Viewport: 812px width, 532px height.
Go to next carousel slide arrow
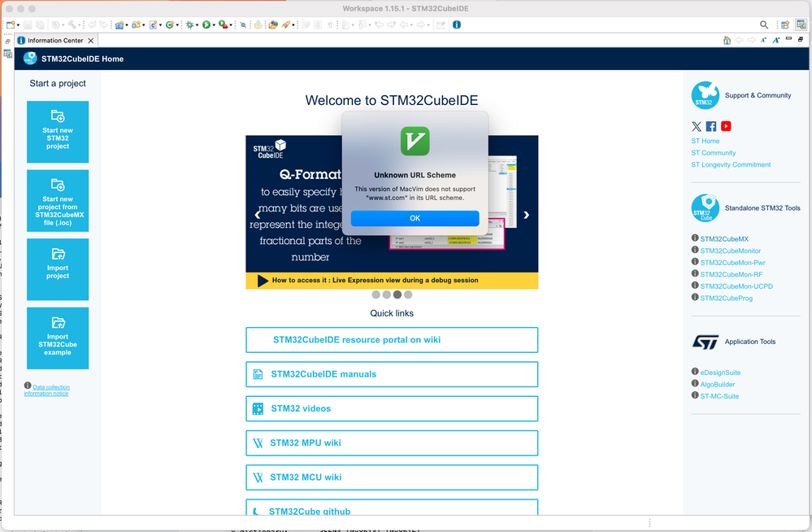(x=526, y=215)
